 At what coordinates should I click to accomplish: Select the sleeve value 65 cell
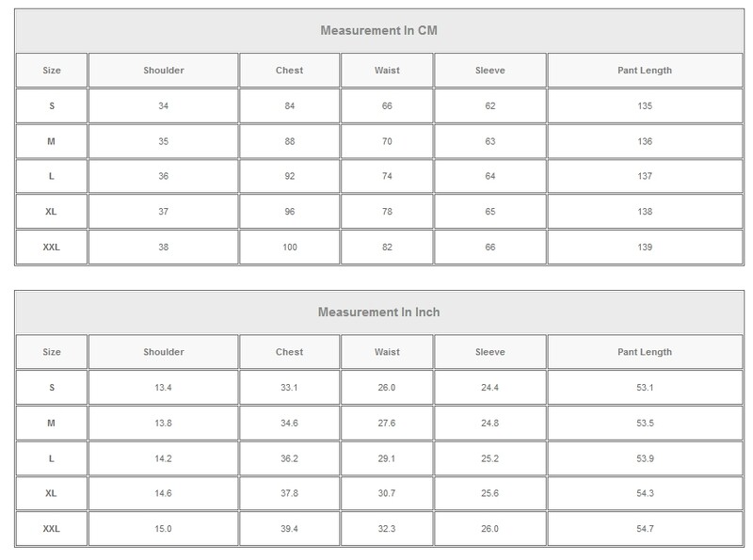[490, 212]
